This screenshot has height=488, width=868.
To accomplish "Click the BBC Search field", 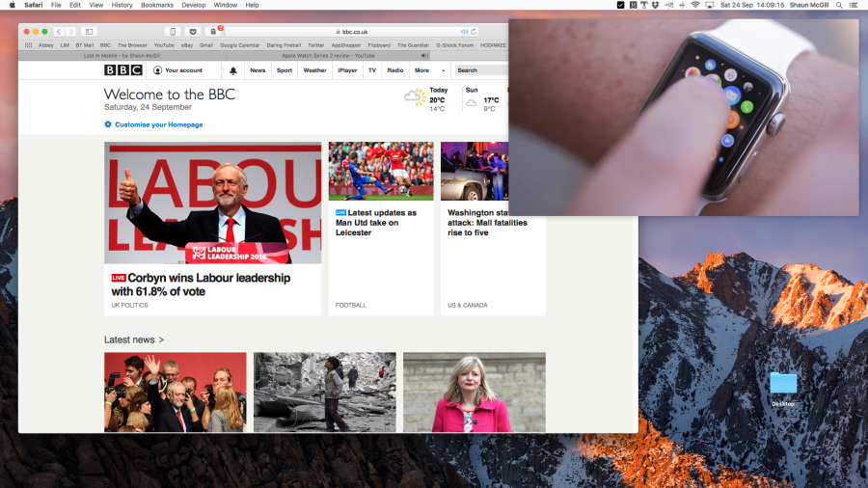I will pos(480,70).
